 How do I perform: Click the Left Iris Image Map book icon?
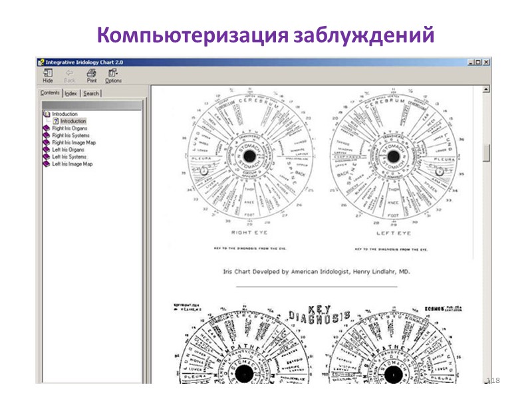pos(47,161)
